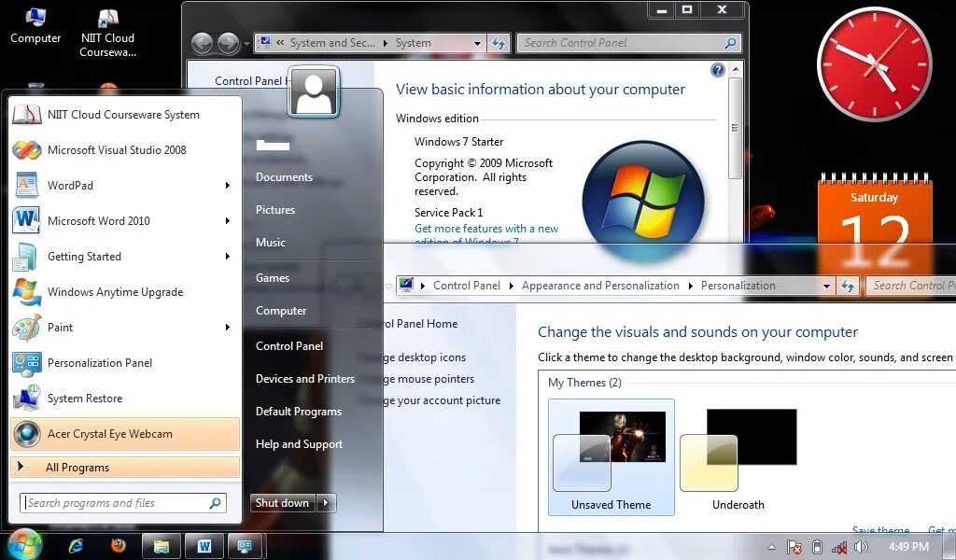Open Acer Crystal Eye Webcam
This screenshot has width=956, height=560.
[125, 434]
